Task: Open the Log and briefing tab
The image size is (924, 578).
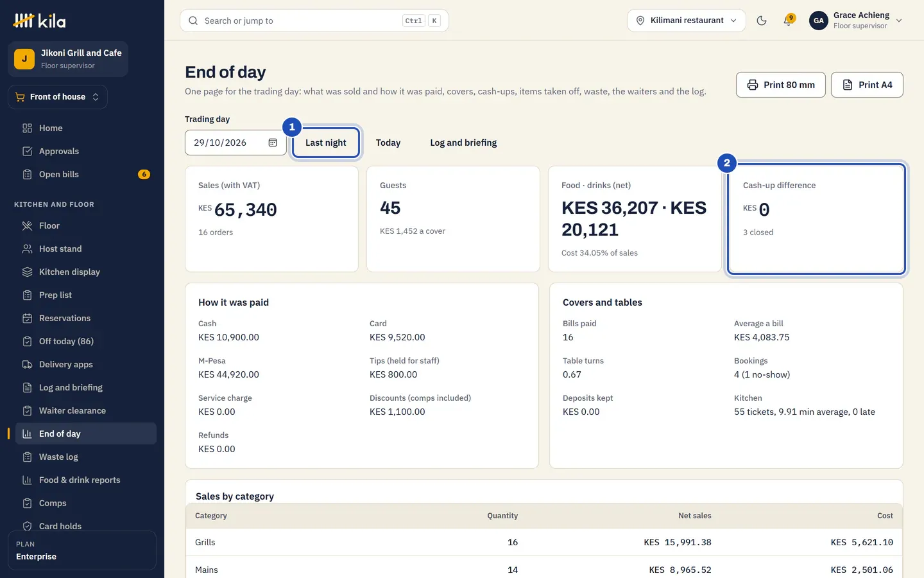Action: pos(463,143)
